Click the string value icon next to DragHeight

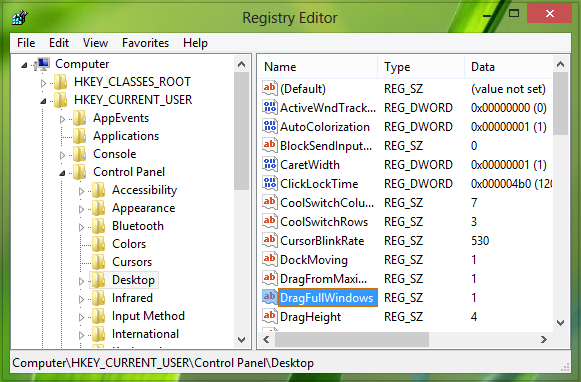click(x=269, y=316)
